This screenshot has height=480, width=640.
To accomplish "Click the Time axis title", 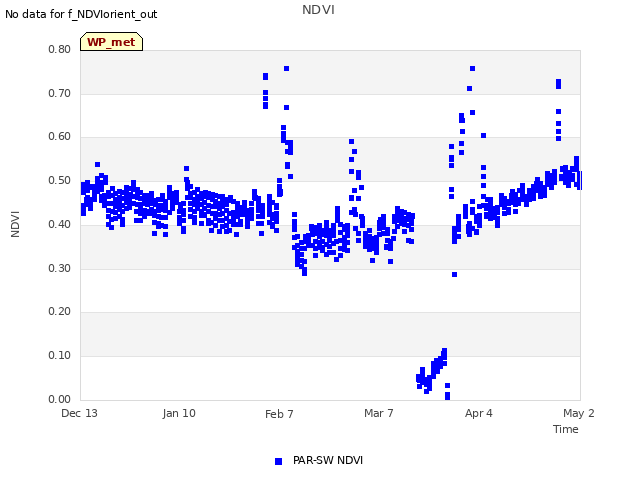I will [x=566, y=429].
